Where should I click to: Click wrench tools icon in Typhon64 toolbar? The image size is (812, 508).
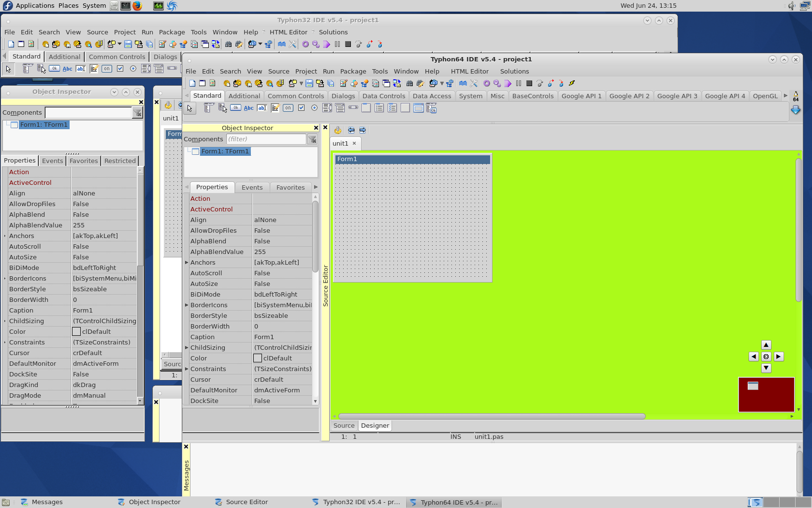[x=474, y=83]
